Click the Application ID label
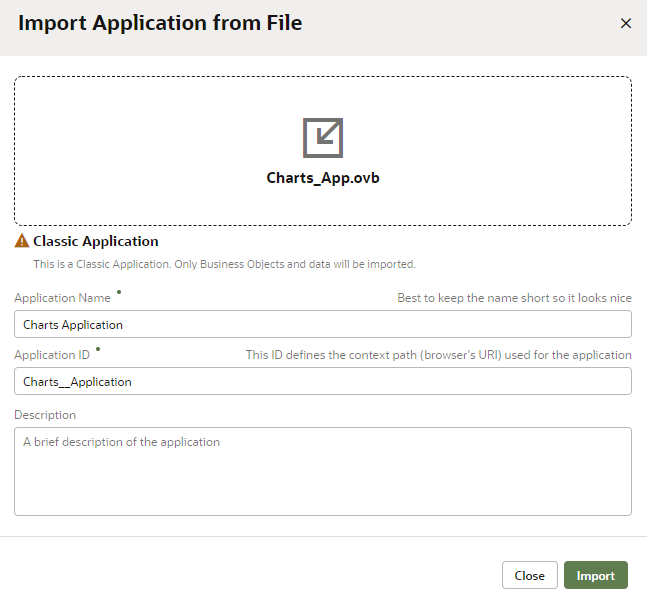The width and height of the screenshot is (647, 600). tap(52, 355)
